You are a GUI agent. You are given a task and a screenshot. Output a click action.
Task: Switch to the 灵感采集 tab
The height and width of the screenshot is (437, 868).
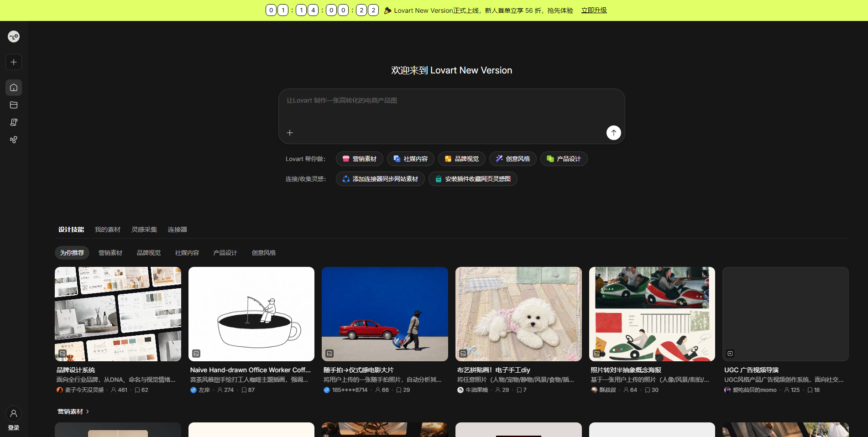pyautogui.click(x=144, y=229)
